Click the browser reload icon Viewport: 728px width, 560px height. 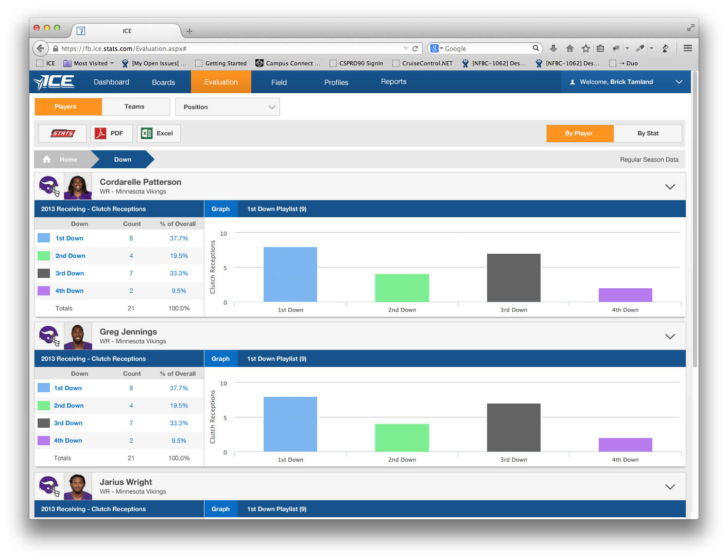tap(415, 48)
